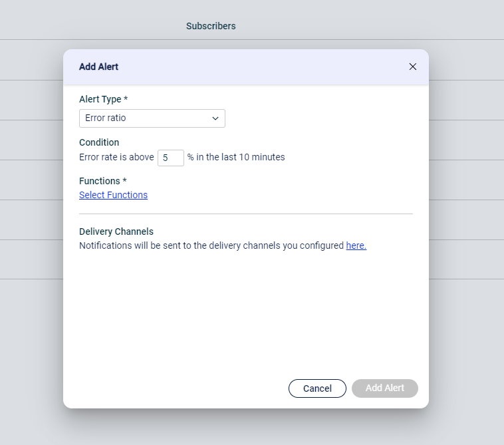Click the "Error rate is above" text
The image size is (504, 445).
click(116, 157)
